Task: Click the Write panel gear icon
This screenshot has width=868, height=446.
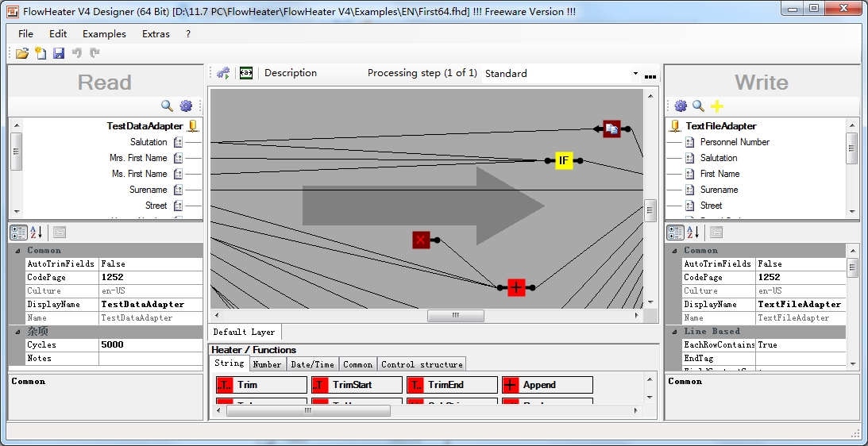Action: coord(681,106)
